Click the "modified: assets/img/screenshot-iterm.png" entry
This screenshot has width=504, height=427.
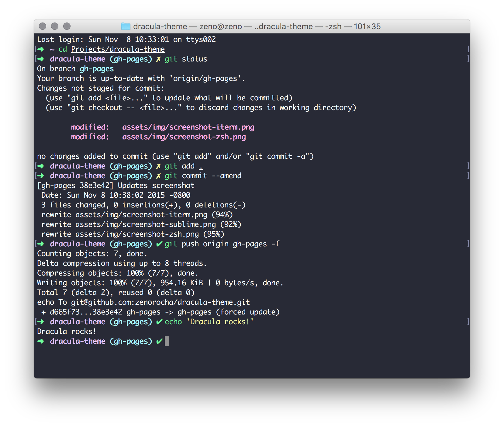pyautogui.click(x=163, y=127)
